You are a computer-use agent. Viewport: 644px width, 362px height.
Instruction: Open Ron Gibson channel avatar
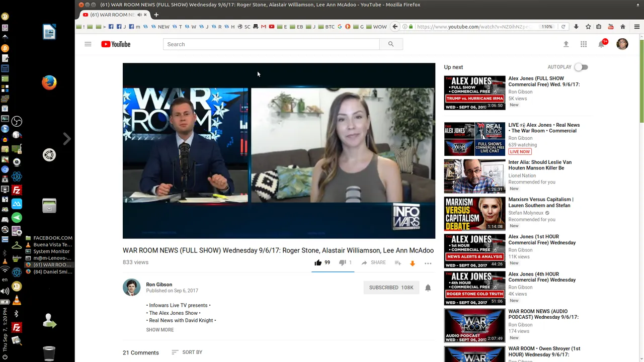coord(132,288)
